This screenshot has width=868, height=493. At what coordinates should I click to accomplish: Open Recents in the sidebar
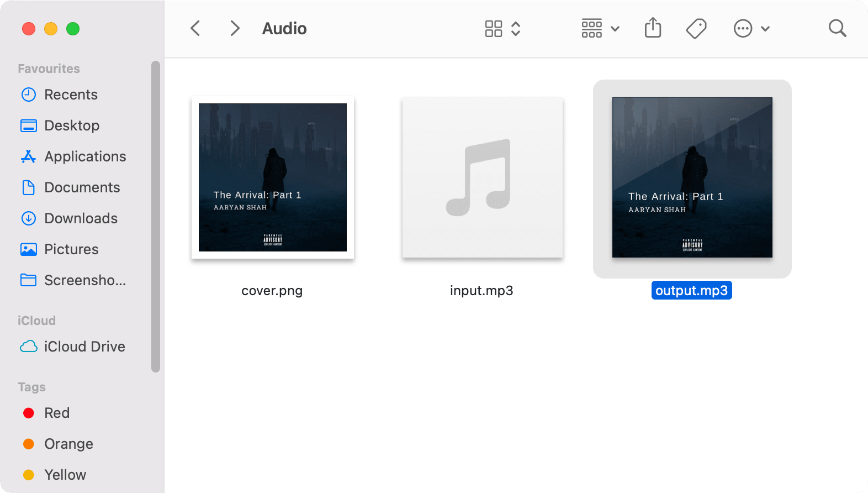(71, 95)
